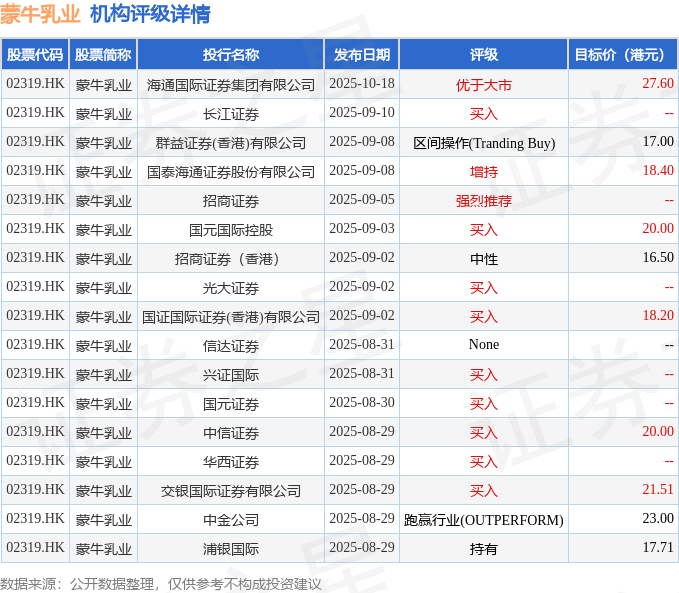Click 区间操作(Tranding Buy) rating
Viewport: 679px width, 593px height.
[x=484, y=143]
